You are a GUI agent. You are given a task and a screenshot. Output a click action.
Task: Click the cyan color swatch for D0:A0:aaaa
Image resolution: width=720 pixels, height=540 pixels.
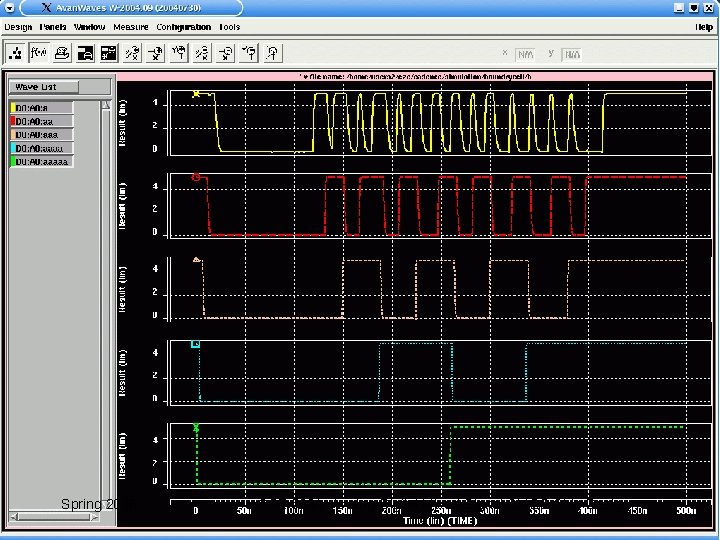[15, 147]
